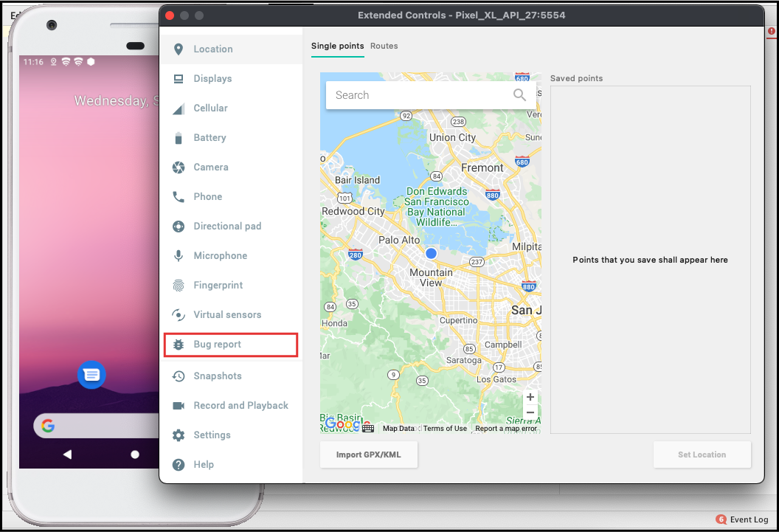This screenshot has width=779, height=532.
Task: Click the blue location marker on map
Action: click(431, 253)
